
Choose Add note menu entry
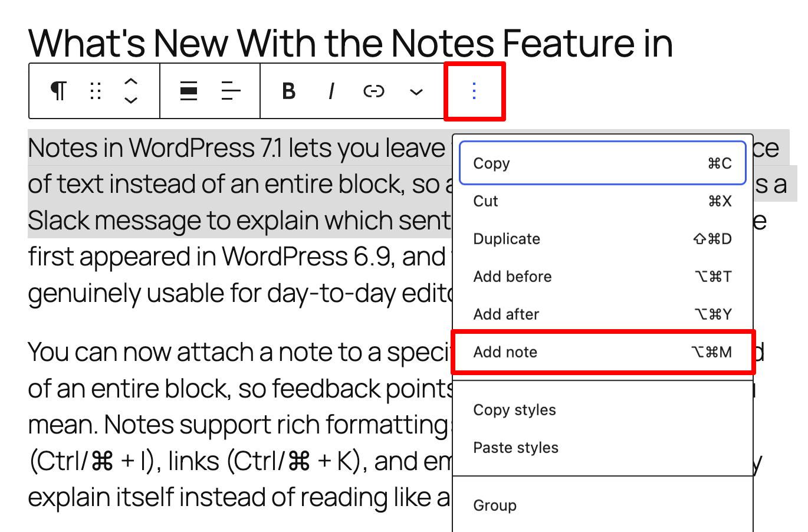point(603,352)
